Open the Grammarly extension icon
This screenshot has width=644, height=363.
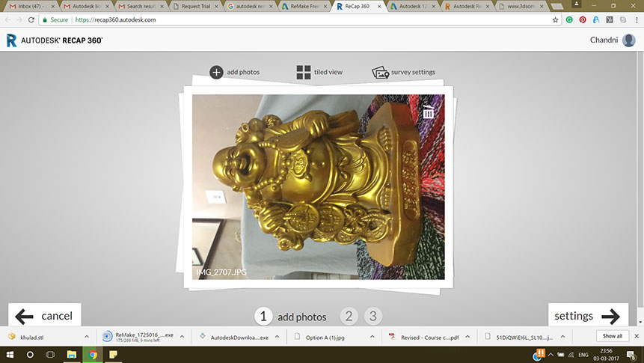569,19
